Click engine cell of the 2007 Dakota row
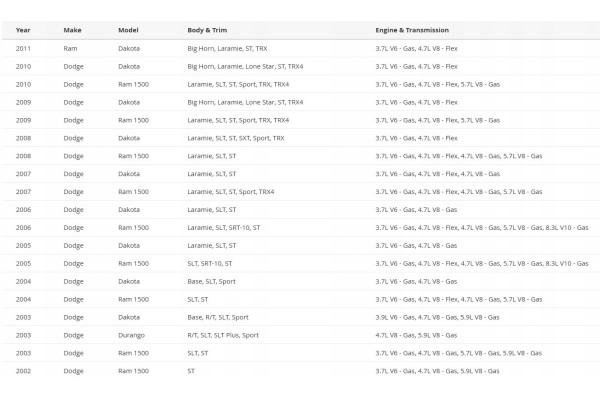The height and width of the screenshot is (400, 600). (x=438, y=174)
